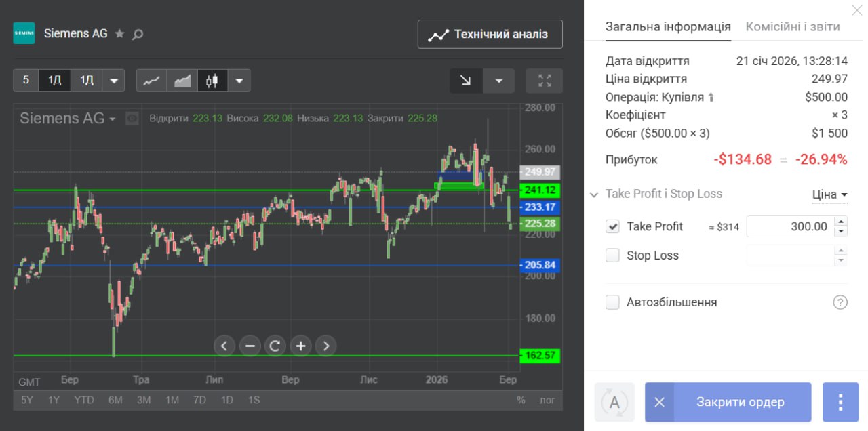Select the line chart type icon

point(151,81)
